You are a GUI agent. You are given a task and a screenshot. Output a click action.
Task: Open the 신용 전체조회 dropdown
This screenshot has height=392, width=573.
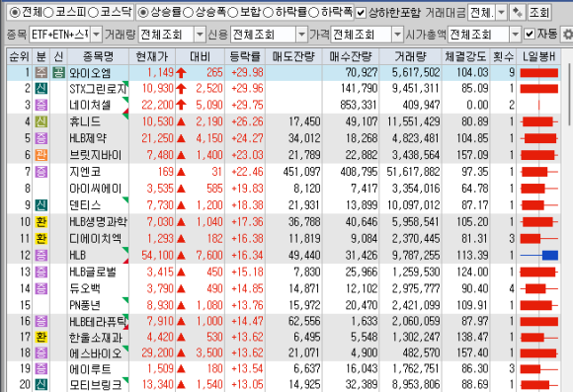[x=301, y=35]
